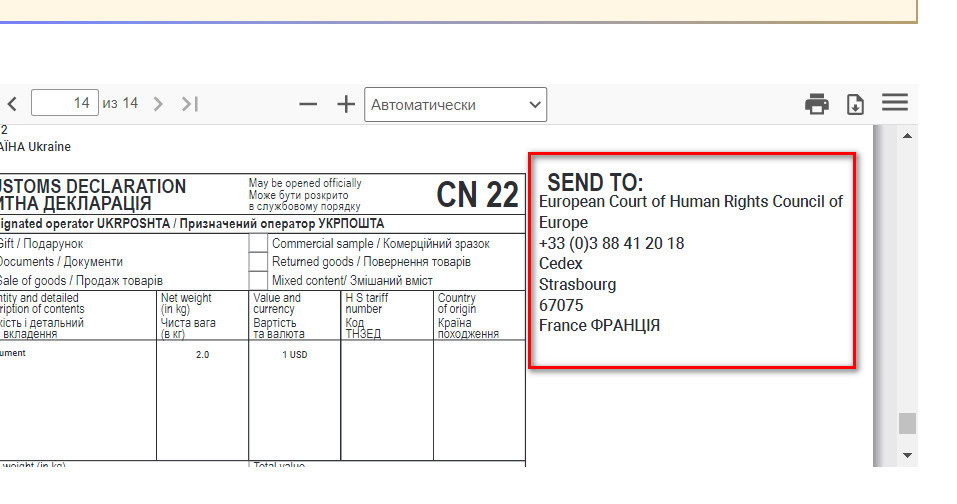Select the Mixed content checkbox
Viewport: 957px width, 504px height.
258,280
